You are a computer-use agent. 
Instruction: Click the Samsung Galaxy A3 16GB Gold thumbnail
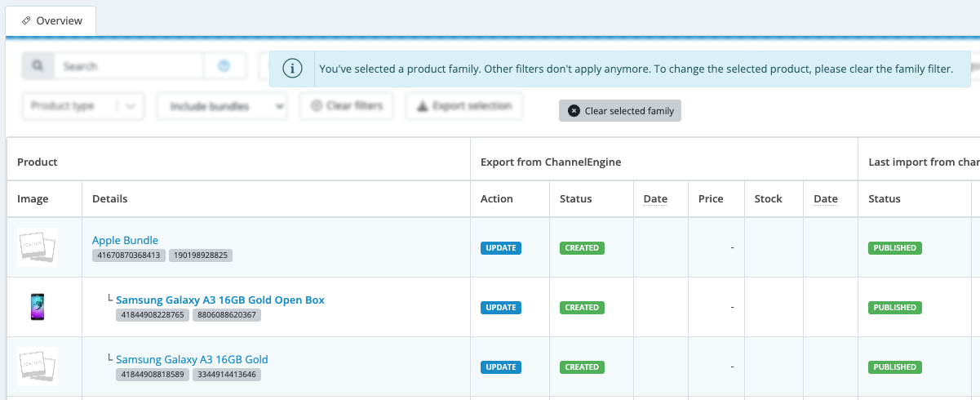[x=38, y=367]
